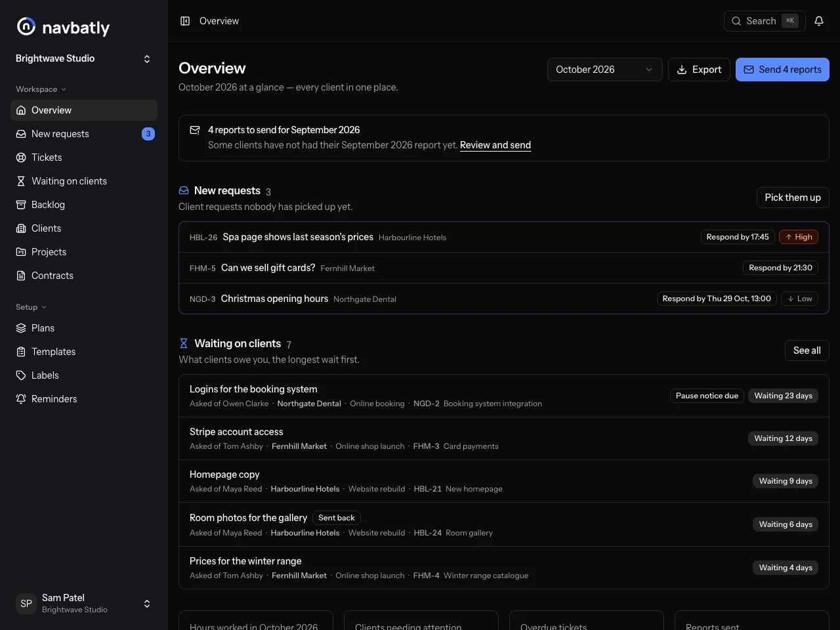Click the Pause notice due badge

click(x=707, y=396)
